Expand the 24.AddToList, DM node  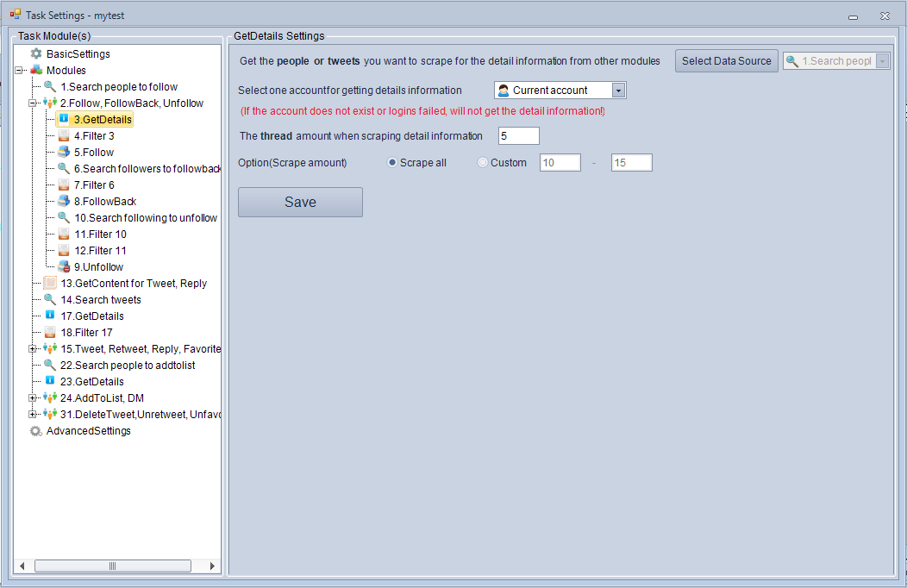coord(33,397)
